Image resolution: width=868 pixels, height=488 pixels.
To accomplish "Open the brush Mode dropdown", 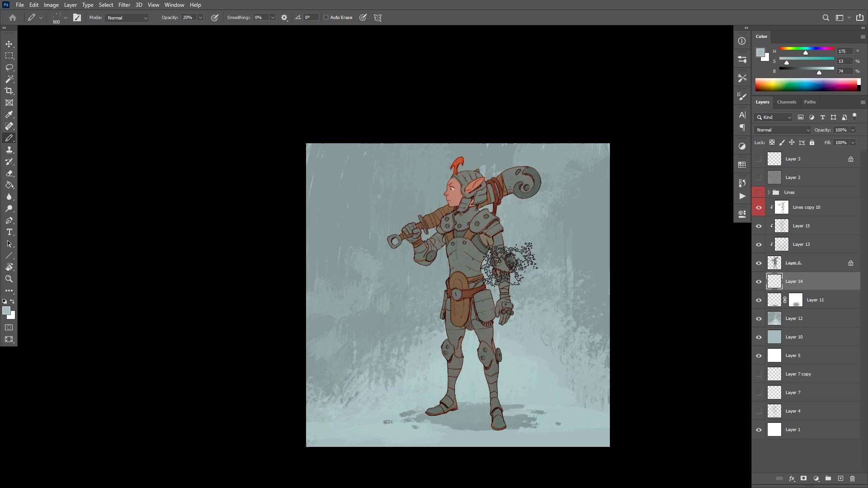I will [127, 18].
